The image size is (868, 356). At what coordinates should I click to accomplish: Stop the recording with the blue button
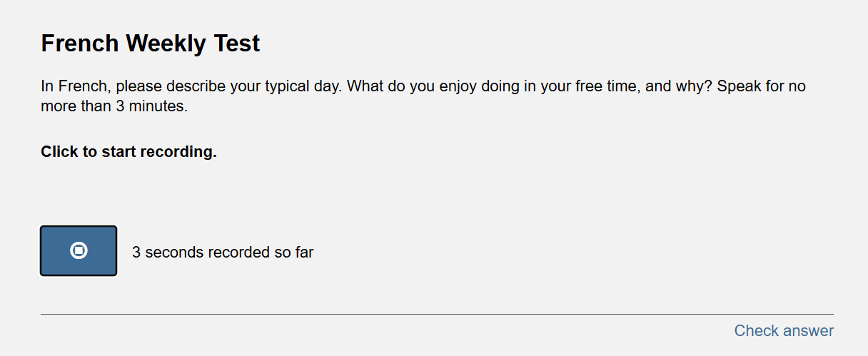(x=79, y=250)
